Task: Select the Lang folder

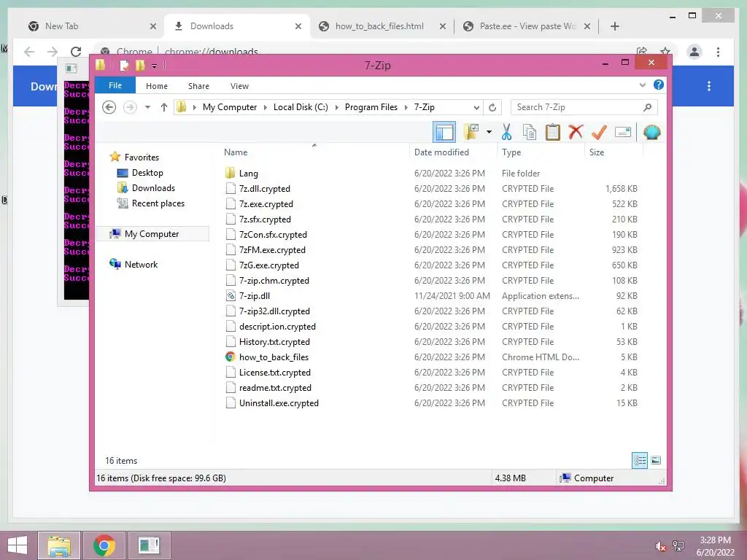Action: [248, 174]
